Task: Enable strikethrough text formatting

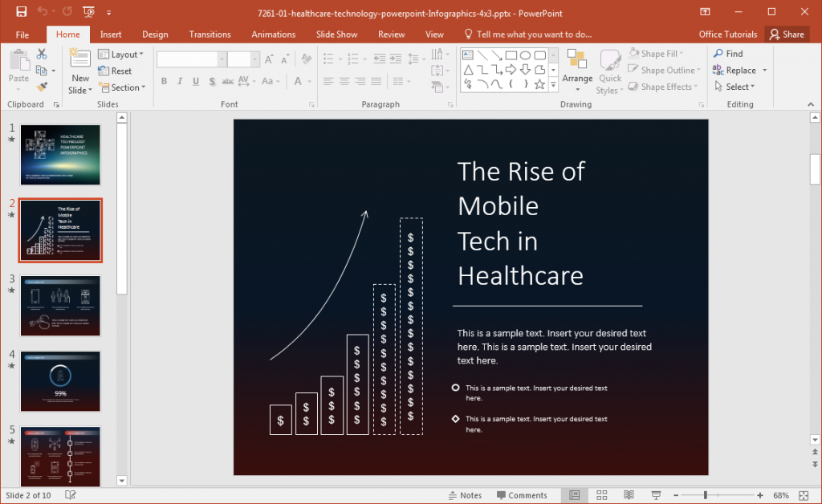Action: 227,81
